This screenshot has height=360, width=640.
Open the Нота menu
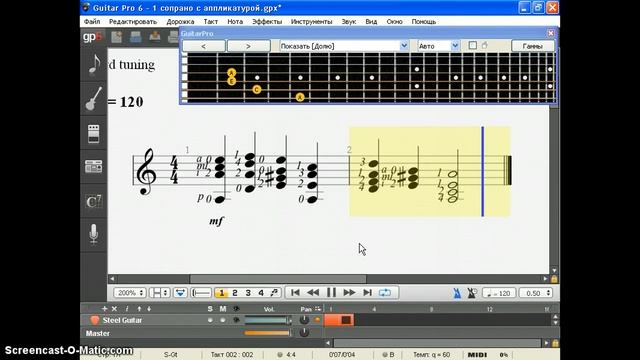click(x=235, y=22)
